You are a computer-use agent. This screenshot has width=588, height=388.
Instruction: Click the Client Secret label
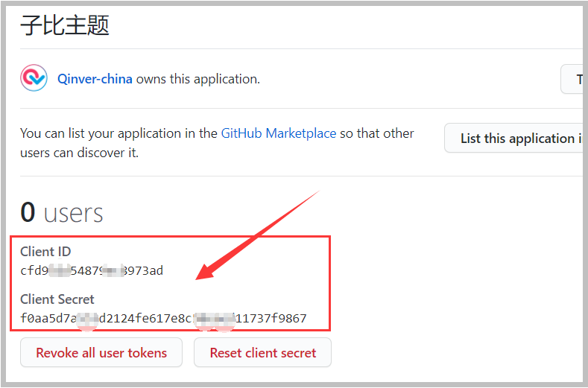point(57,299)
